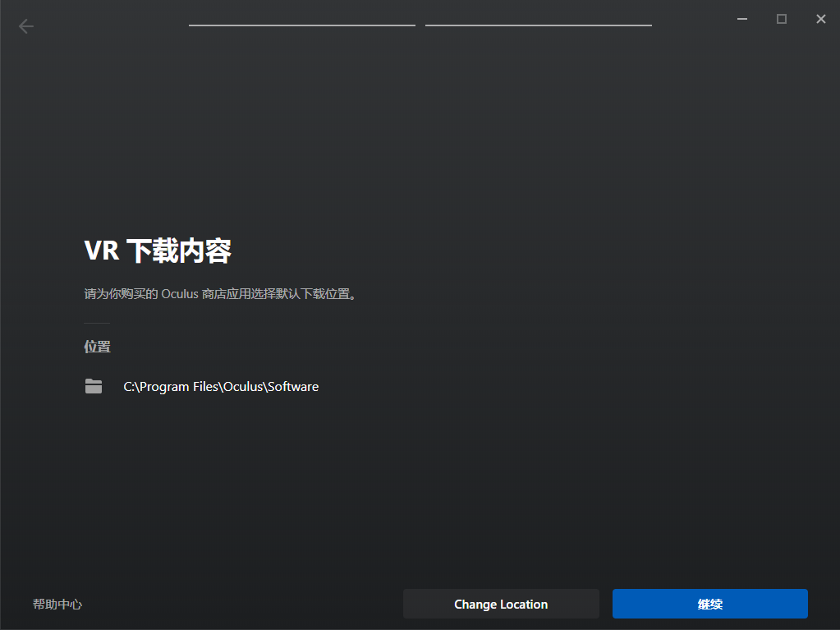The image size is (840, 630).
Task: Click the blue 继续 button
Action: (x=709, y=604)
